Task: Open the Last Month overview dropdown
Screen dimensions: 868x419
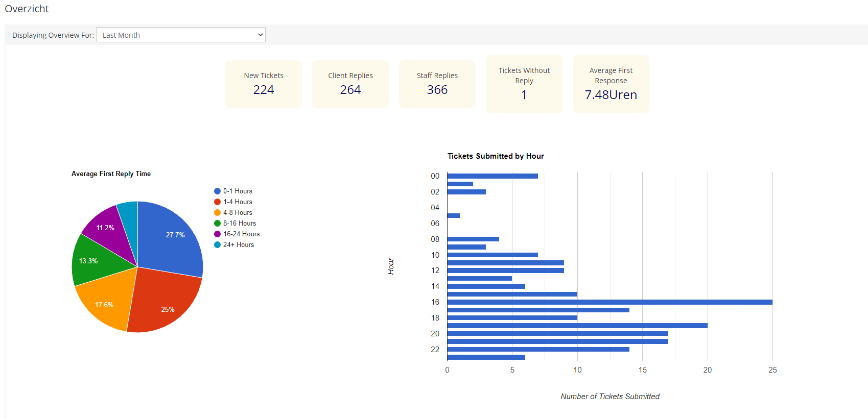Action: [180, 35]
